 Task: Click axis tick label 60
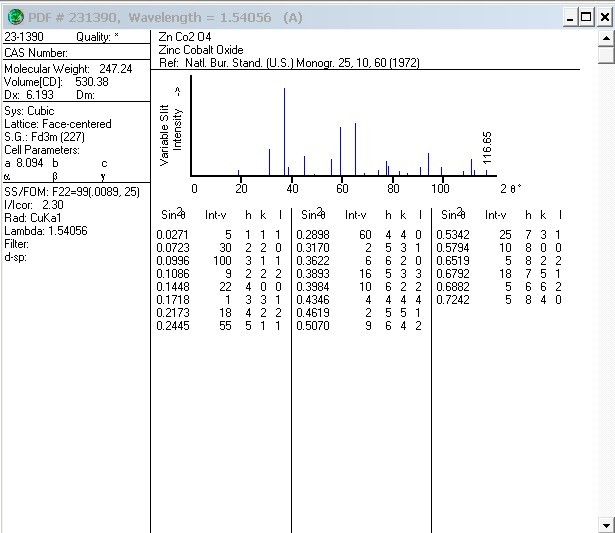coord(342,189)
